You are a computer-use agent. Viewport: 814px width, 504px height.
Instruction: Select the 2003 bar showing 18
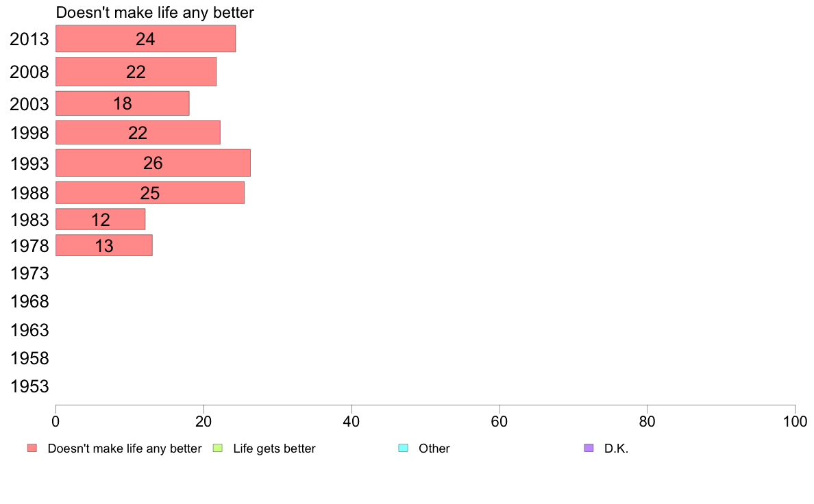[123, 103]
